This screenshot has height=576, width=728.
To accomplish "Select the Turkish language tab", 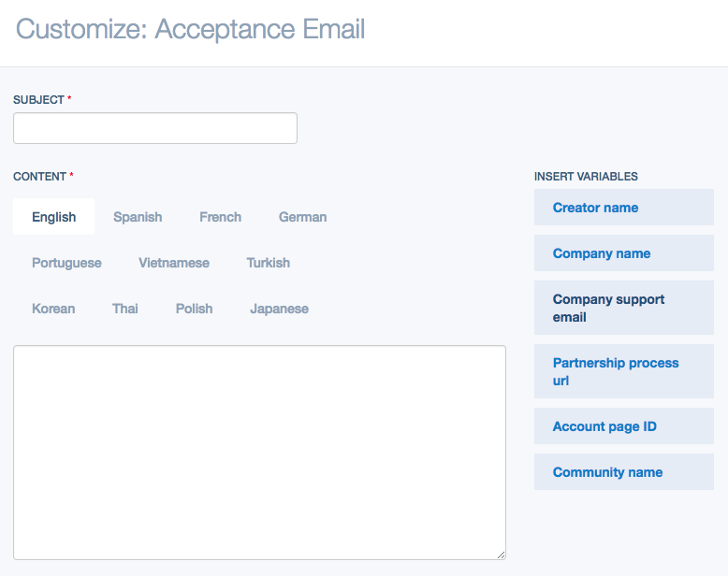I will pos(269,263).
